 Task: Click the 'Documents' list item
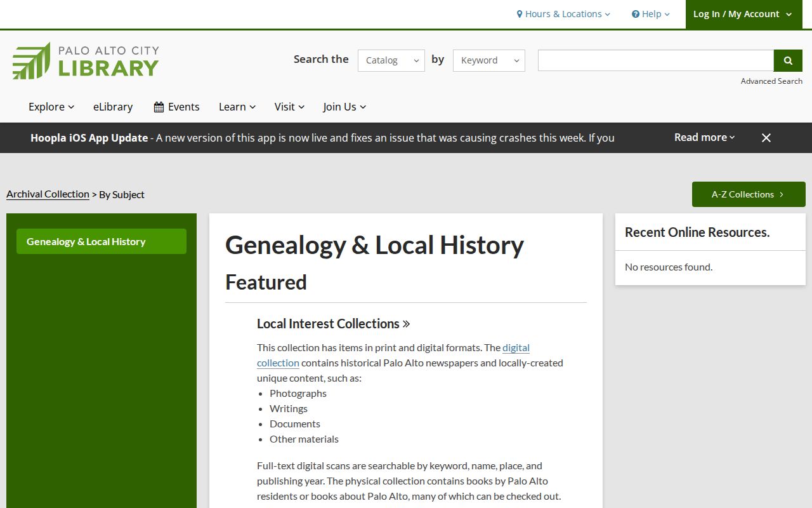coord(295,424)
